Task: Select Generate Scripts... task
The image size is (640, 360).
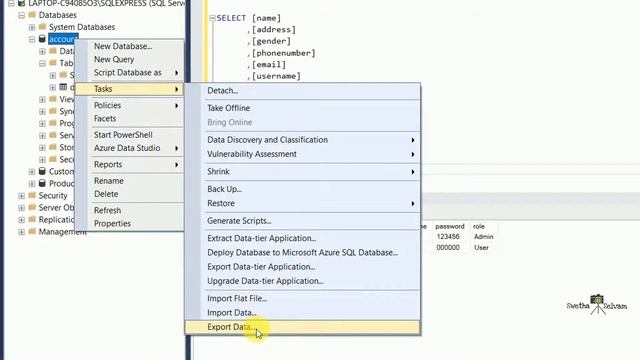Action: (239, 221)
